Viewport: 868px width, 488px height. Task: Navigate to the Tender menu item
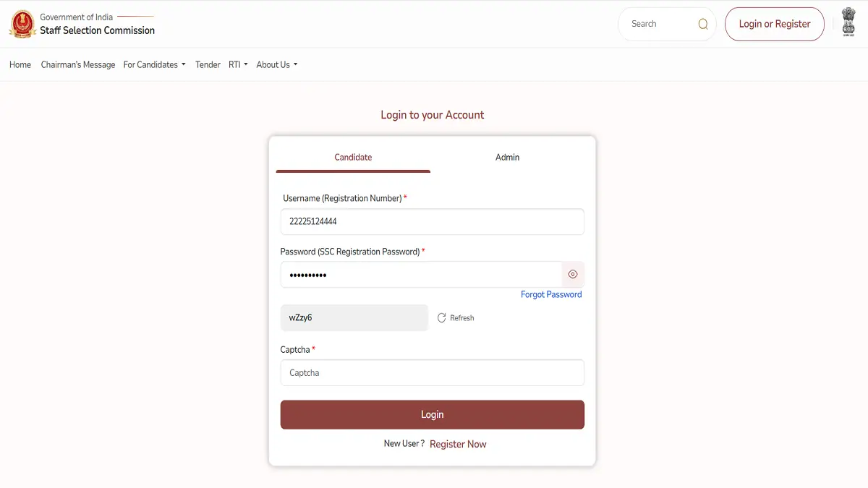click(x=208, y=64)
